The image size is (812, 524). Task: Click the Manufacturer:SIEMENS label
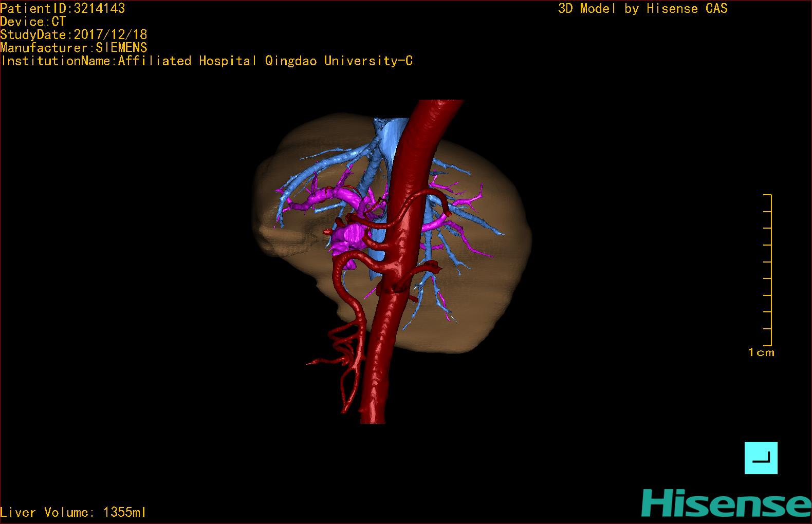[x=74, y=48]
